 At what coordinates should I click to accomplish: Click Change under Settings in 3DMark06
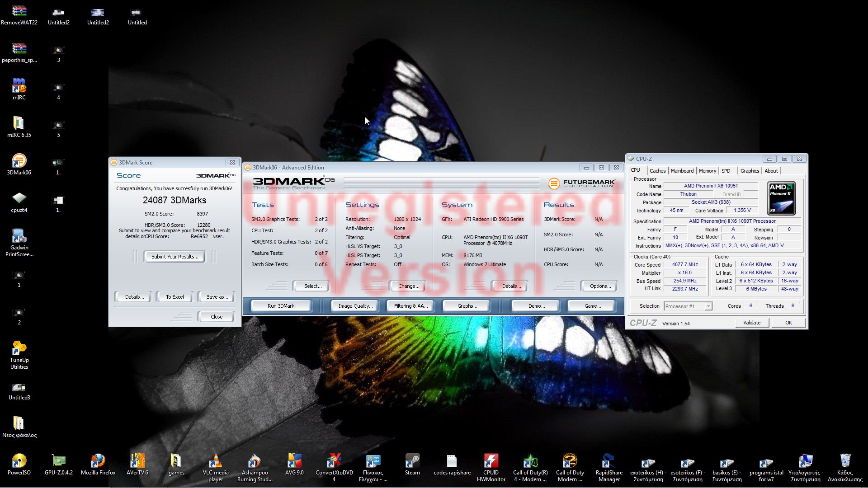[409, 286]
